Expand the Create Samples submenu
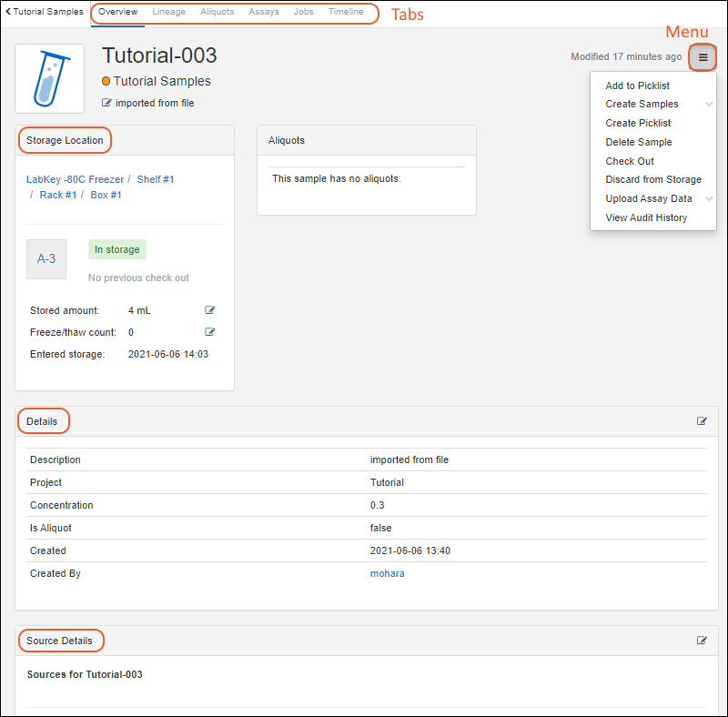728x717 pixels. [709, 105]
